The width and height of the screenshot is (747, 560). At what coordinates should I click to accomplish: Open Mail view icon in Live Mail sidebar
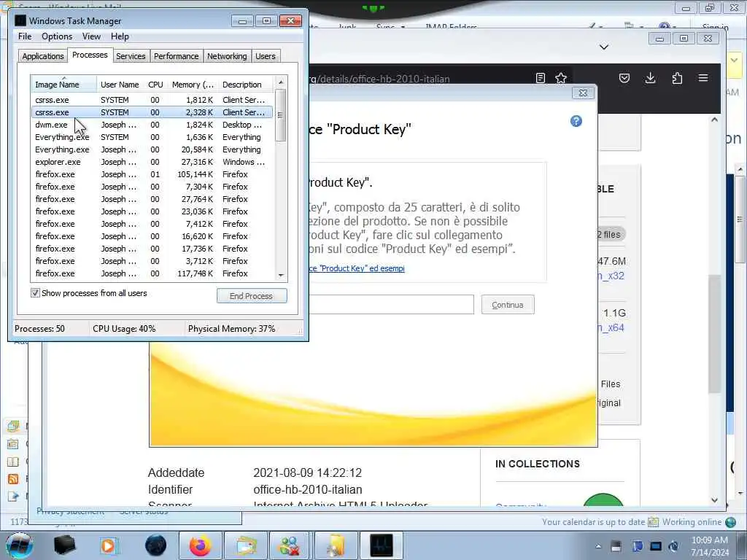tap(13, 426)
